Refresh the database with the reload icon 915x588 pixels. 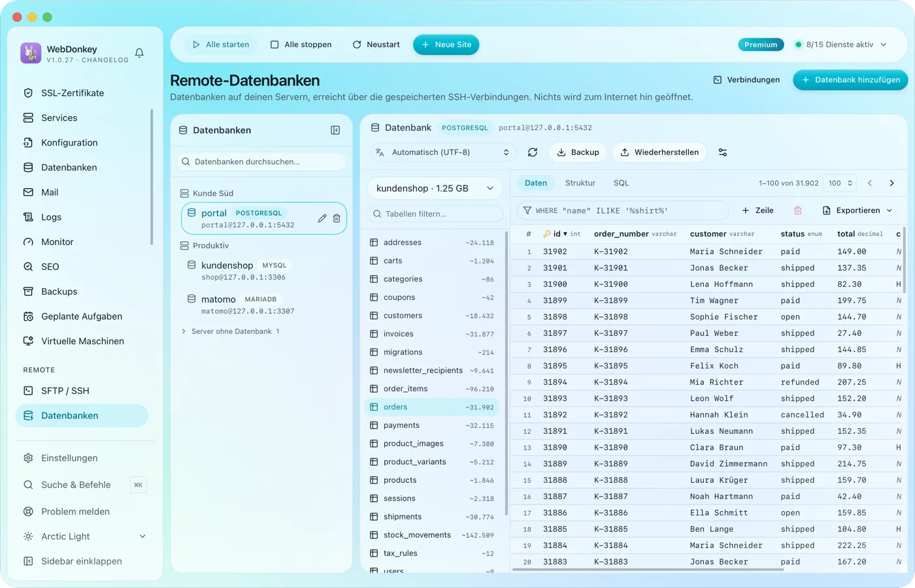(x=533, y=152)
